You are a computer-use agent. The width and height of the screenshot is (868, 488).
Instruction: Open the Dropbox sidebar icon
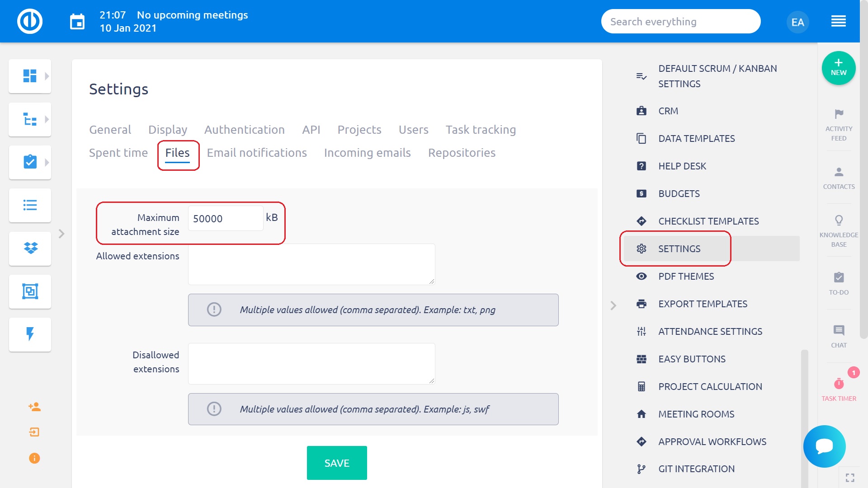pyautogui.click(x=30, y=249)
